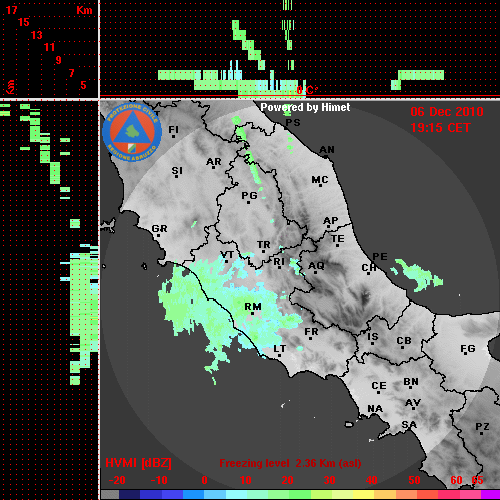The image size is (500, 500).
Task: Click the 19:15 CET time label
Action: click(440, 128)
